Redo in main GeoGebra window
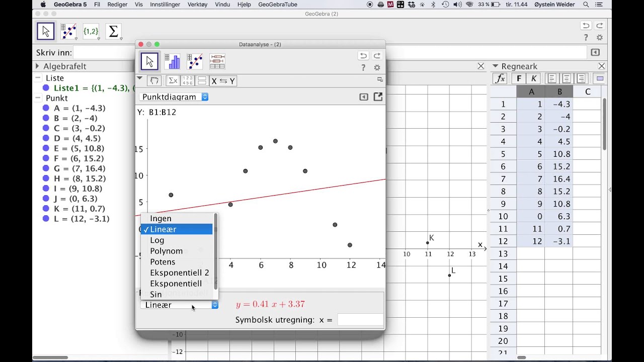Viewport: 644px width, 362px height. pyautogui.click(x=599, y=26)
